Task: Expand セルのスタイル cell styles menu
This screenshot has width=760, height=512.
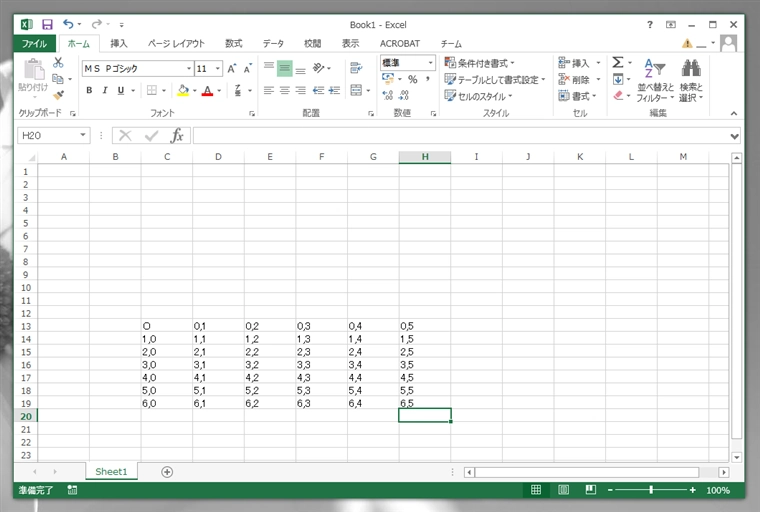Action: point(478,96)
